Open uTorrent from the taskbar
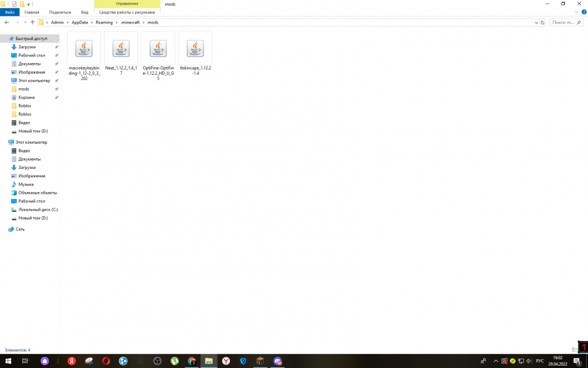The height and width of the screenshot is (368, 588). click(x=175, y=361)
